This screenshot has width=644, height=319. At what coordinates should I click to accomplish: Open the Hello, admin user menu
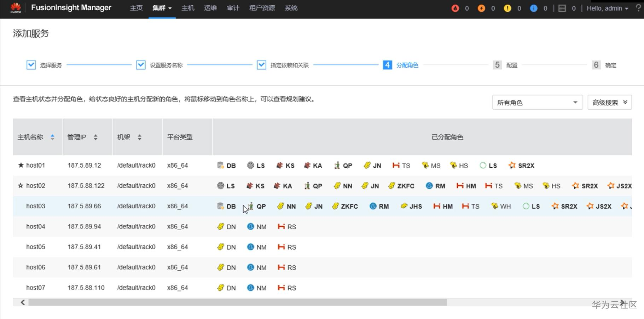(608, 8)
